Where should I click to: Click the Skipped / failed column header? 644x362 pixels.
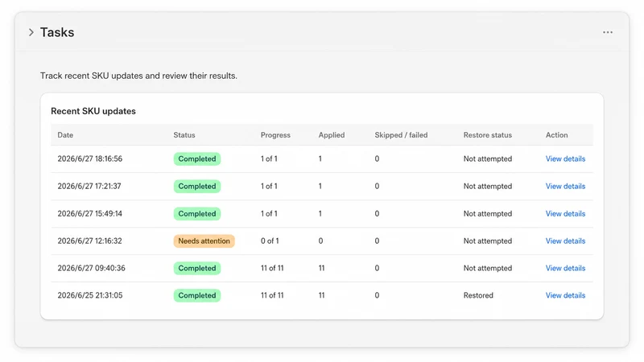click(401, 135)
